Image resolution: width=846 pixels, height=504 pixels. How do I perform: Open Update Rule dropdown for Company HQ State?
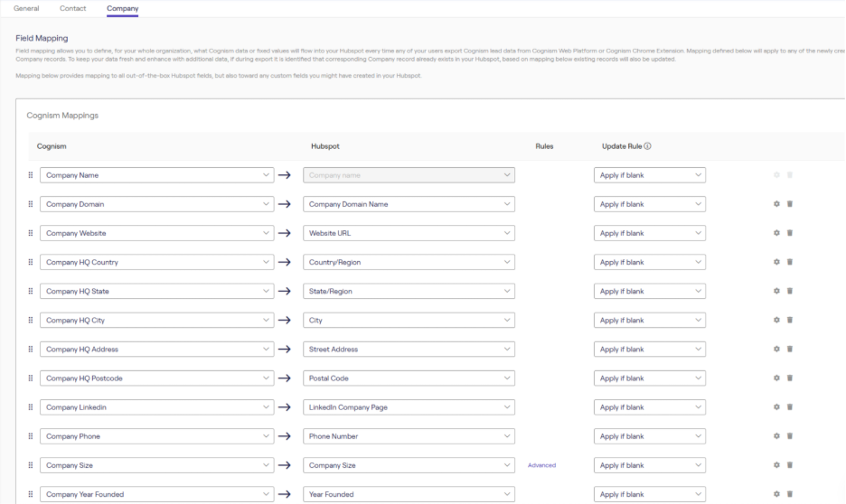coord(649,291)
